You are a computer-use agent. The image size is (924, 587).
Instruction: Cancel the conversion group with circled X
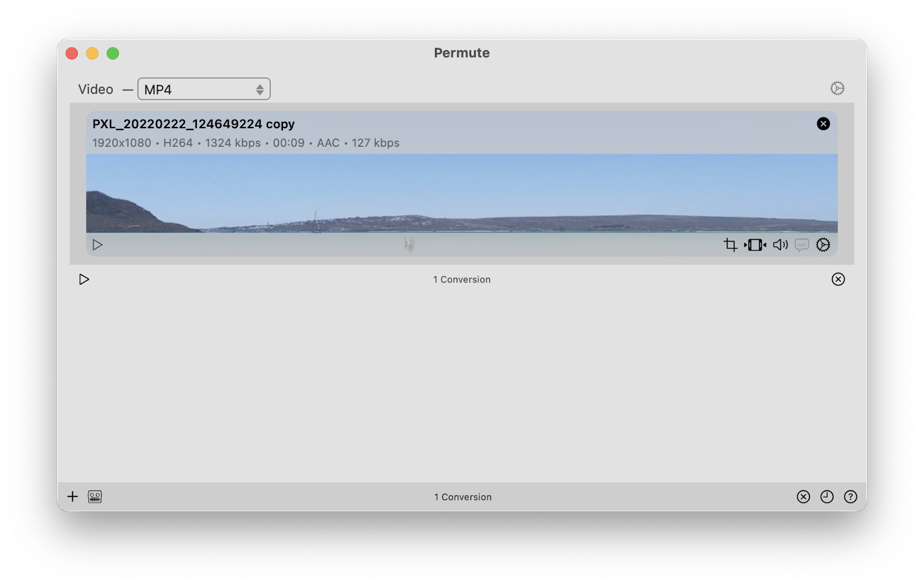(x=838, y=280)
